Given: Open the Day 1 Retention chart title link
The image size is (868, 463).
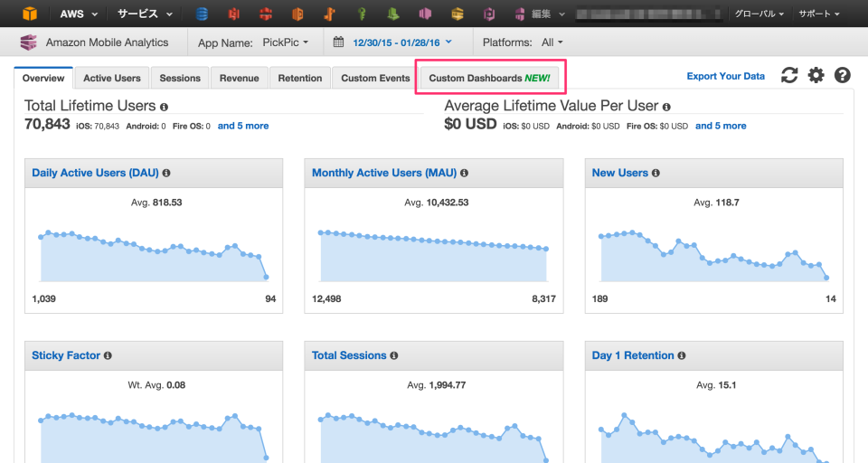Looking at the screenshot, I should (633, 355).
